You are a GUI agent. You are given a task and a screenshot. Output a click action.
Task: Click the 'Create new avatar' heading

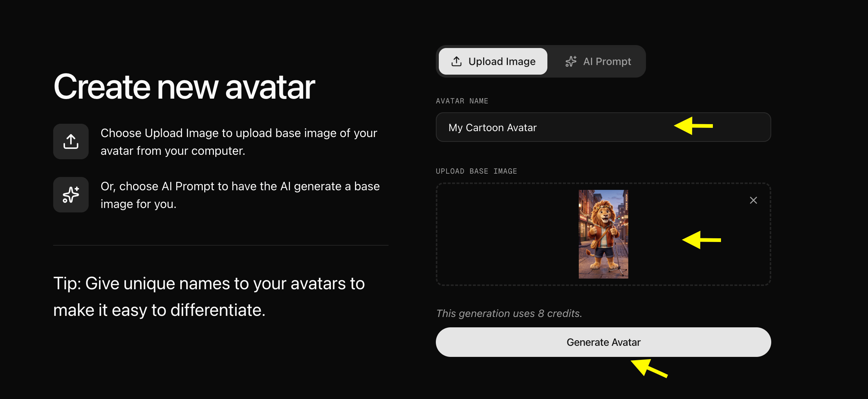pyautogui.click(x=184, y=87)
